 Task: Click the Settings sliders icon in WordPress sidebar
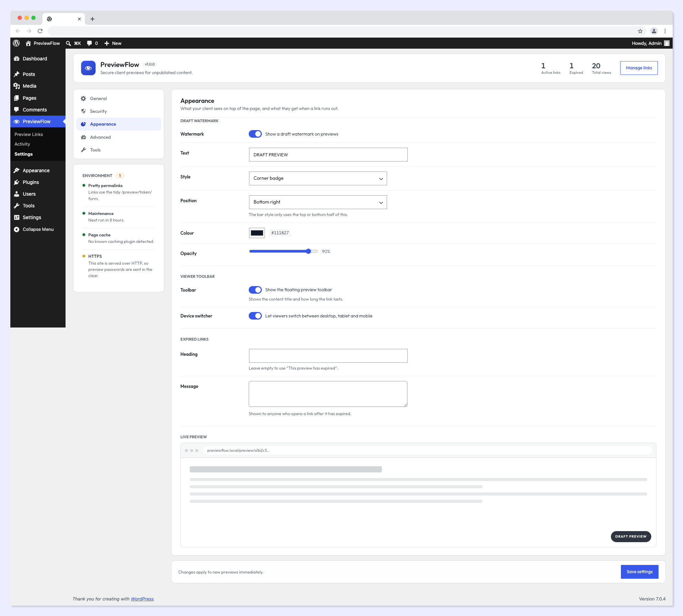[17, 217]
